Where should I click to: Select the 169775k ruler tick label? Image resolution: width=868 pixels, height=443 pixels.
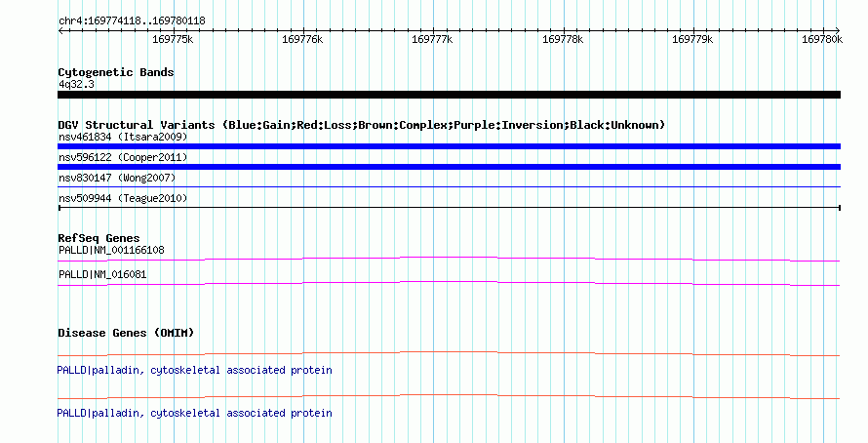tap(173, 39)
